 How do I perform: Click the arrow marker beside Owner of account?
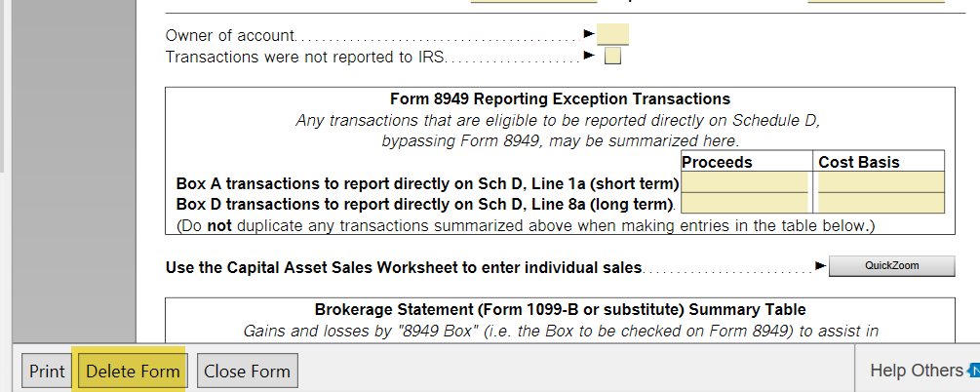pos(589,33)
